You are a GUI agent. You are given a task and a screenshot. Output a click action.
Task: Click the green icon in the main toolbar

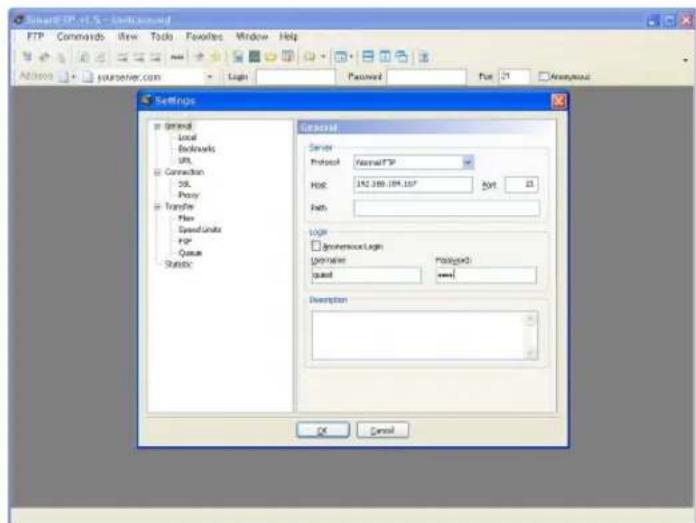pyautogui.click(x=254, y=56)
